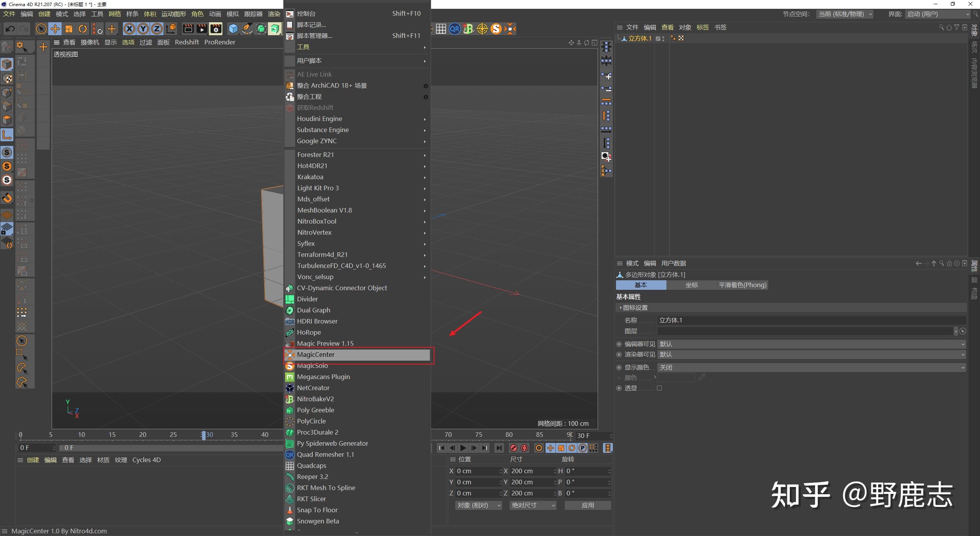This screenshot has width=980, height=536.
Task: Switch to the 坐标 tab
Action: click(x=691, y=285)
